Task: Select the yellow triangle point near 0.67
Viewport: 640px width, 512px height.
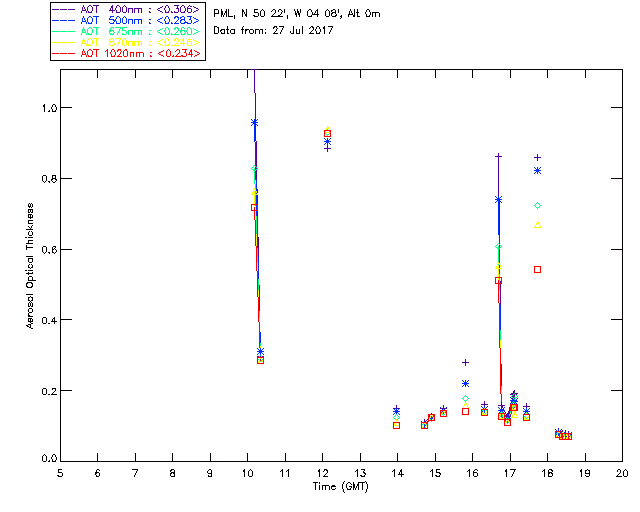Action: tap(538, 225)
